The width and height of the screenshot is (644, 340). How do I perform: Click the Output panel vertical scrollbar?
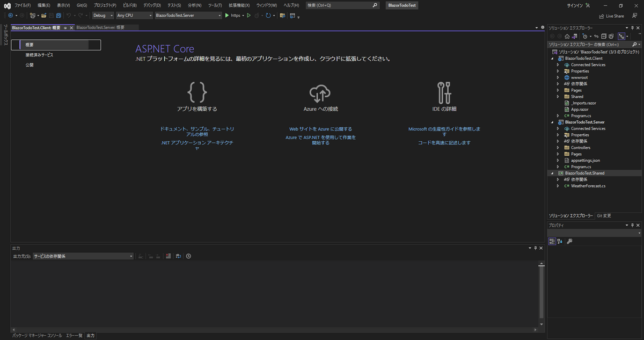pos(541,293)
